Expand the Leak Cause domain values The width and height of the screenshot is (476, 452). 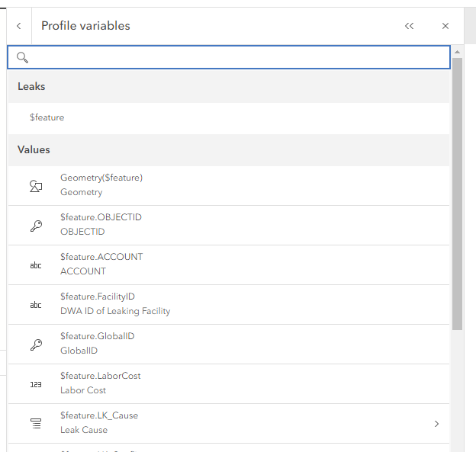(x=436, y=423)
